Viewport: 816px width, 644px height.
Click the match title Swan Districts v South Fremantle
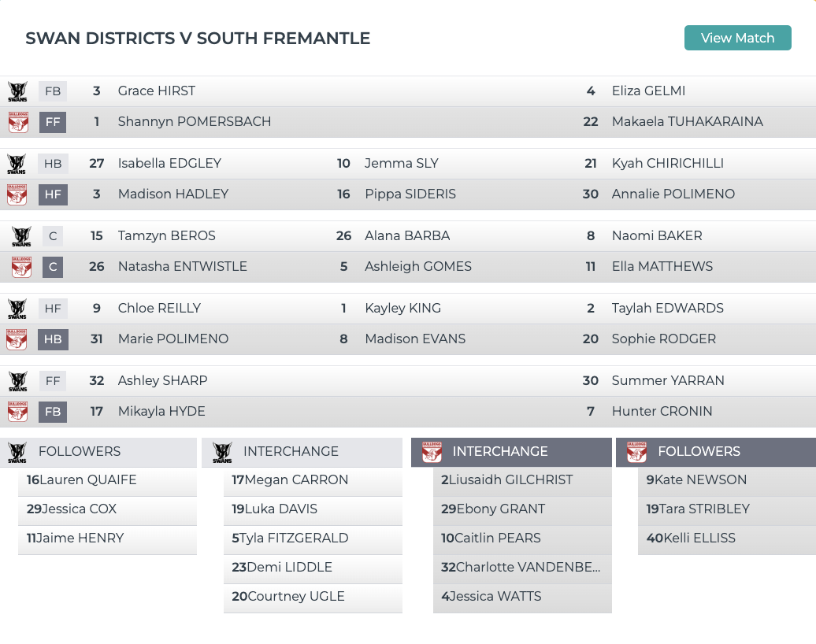point(198,38)
